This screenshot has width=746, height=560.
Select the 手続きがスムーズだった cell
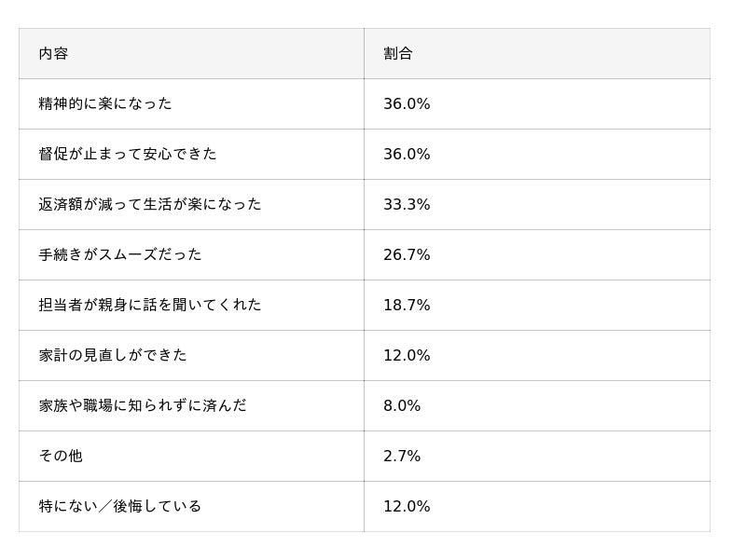coord(120,255)
